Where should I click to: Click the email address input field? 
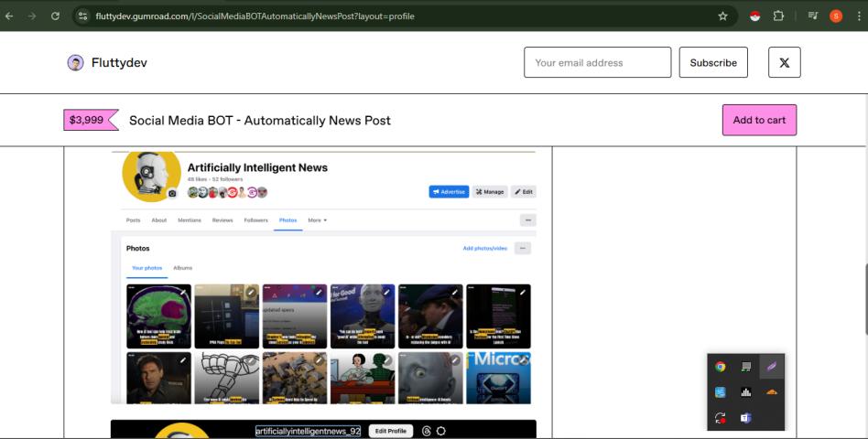pyautogui.click(x=597, y=62)
